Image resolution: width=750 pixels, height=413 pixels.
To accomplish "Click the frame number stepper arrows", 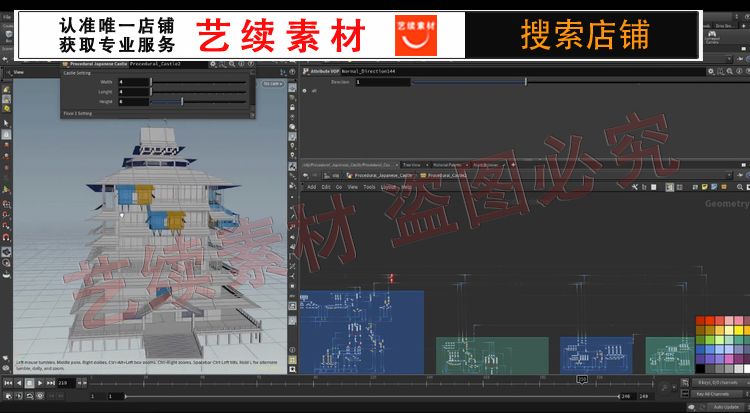I will click(82, 383).
